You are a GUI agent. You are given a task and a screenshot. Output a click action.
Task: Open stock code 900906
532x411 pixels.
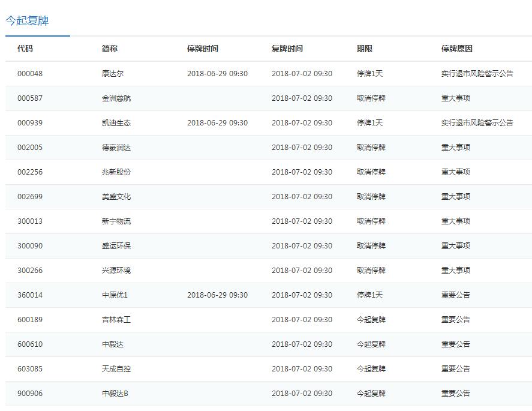tap(30, 394)
